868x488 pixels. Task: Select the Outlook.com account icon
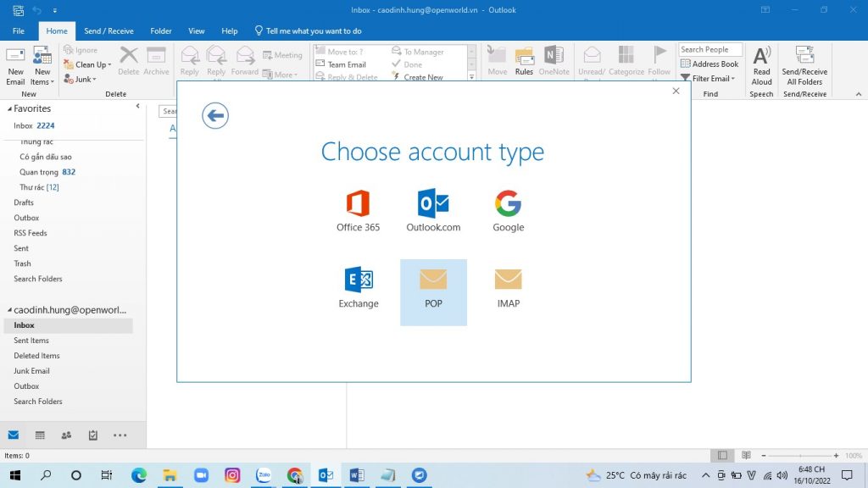pyautogui.click(x=433, y=211)
